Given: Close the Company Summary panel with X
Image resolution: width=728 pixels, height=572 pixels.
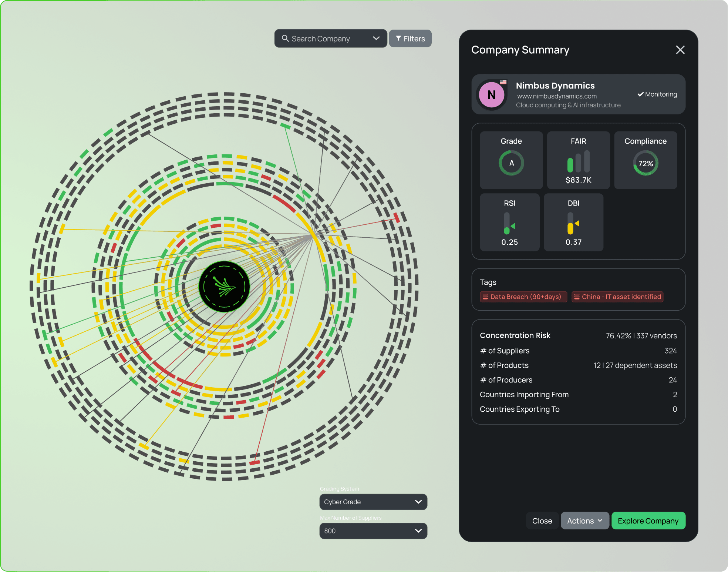Looking at the screenshot, I should point(680,50).
